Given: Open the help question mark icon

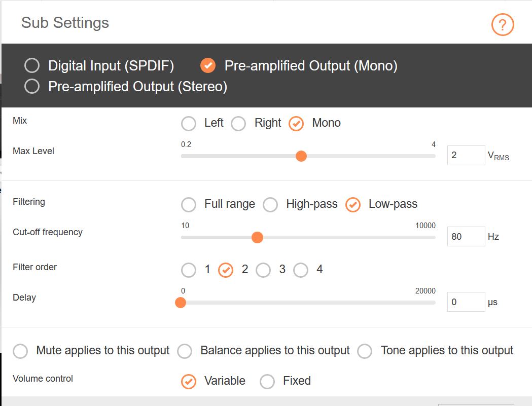Looking at the screenshot, I should pyautogui.click(x=503, y=24).
